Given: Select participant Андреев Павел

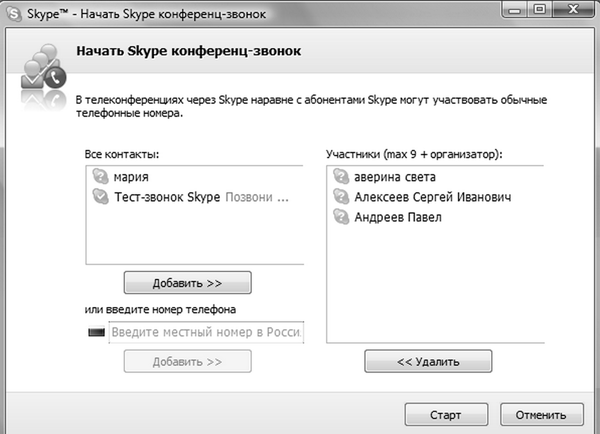Looking at the screenshot, I should [x=398, y=217].
